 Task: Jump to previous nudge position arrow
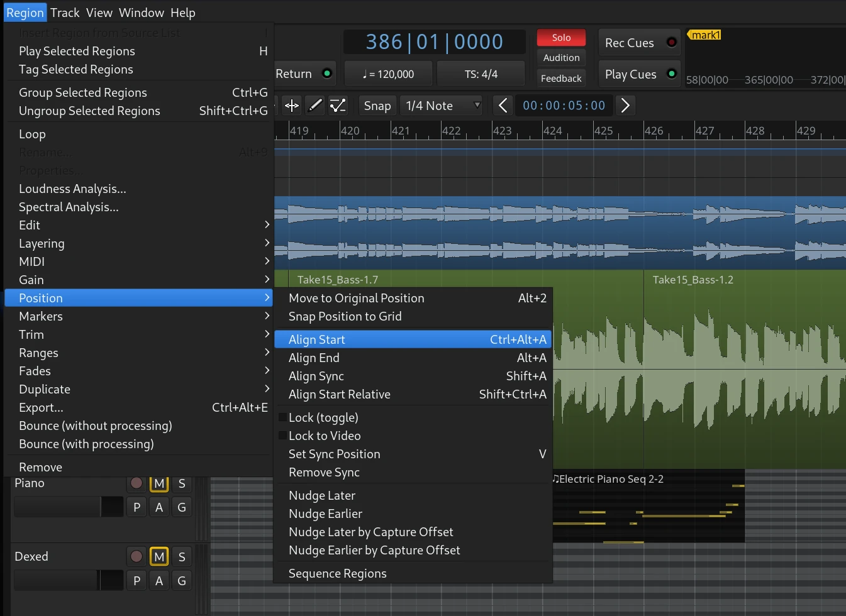click(x=503, y=106)
